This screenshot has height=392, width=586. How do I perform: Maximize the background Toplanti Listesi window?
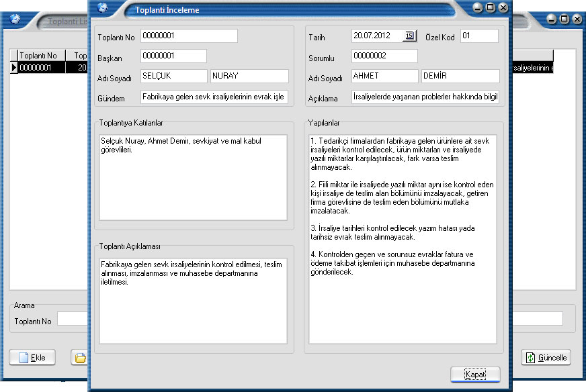[x=564, y=19]
